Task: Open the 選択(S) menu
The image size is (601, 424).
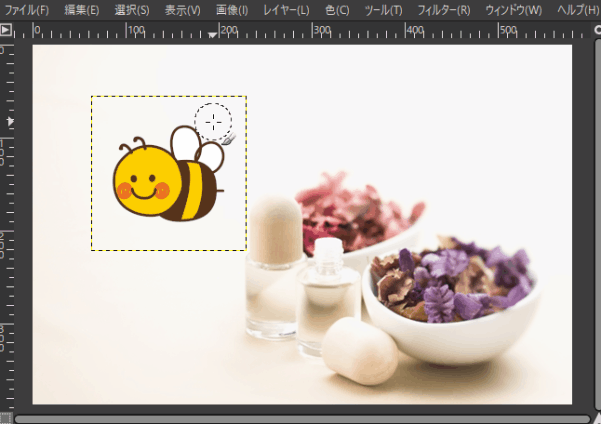Action: [x=131, y=10]
